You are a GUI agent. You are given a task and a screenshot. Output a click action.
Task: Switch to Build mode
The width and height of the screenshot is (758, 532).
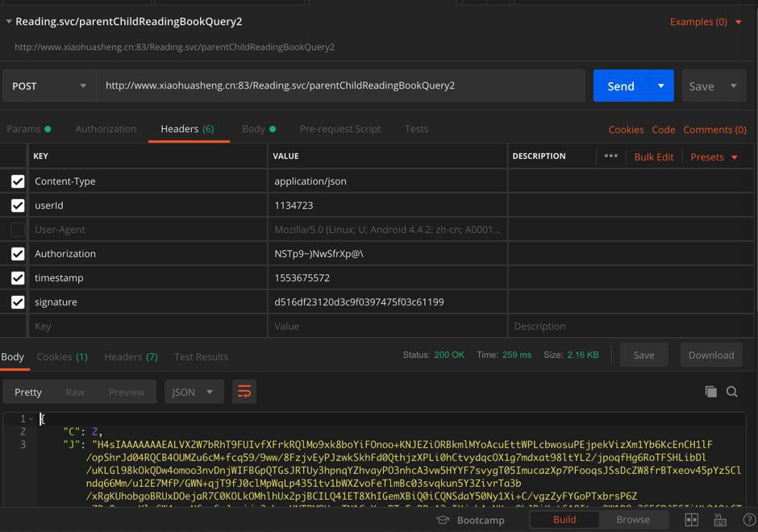(x=564, y=519)
